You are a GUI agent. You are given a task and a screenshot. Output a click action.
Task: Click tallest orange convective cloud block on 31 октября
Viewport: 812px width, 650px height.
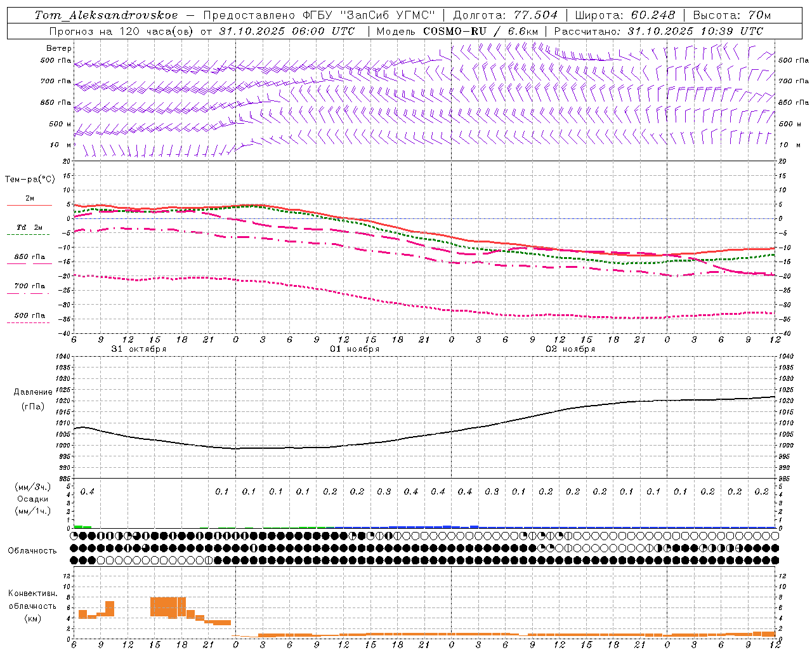(x=168, y=607)
